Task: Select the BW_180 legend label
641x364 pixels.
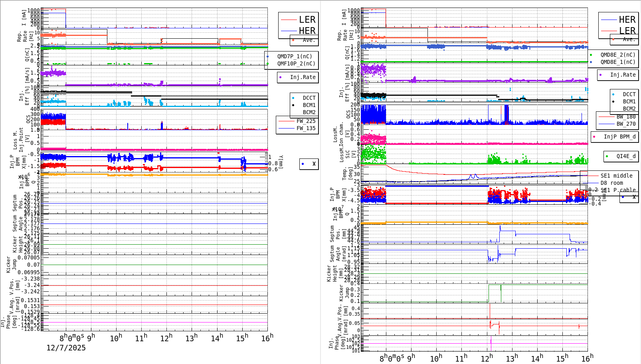Action: [x=626, y=117]
